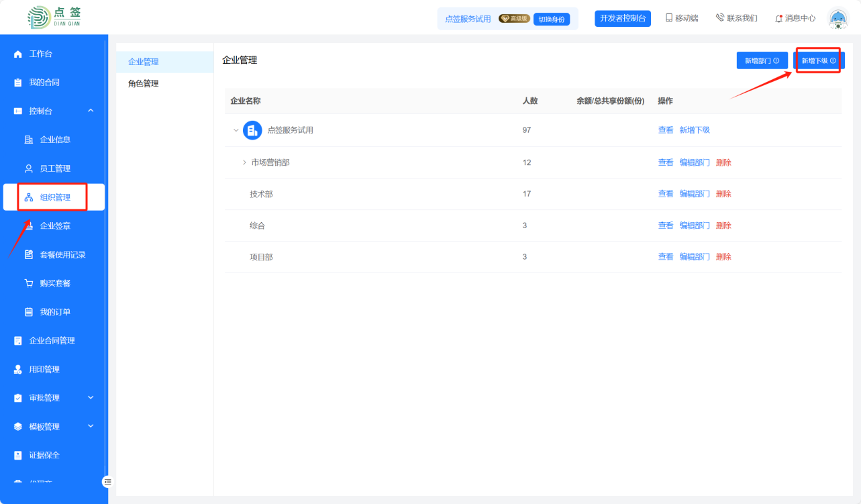Image resolution: width=861 pixels, height=504 pixels.
Task: Switch to the 角色管理 tab
Action: click(x=144, y=84)
